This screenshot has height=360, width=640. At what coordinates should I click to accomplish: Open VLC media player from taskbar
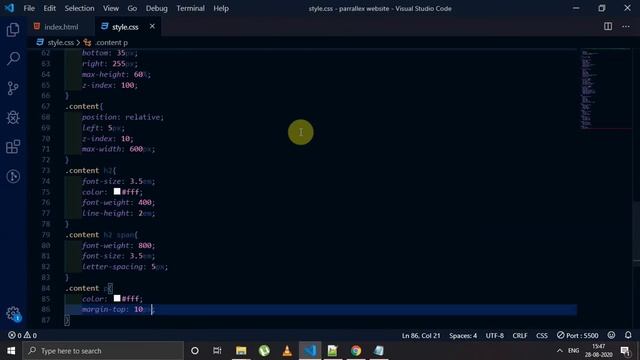[x=287, y=351]
